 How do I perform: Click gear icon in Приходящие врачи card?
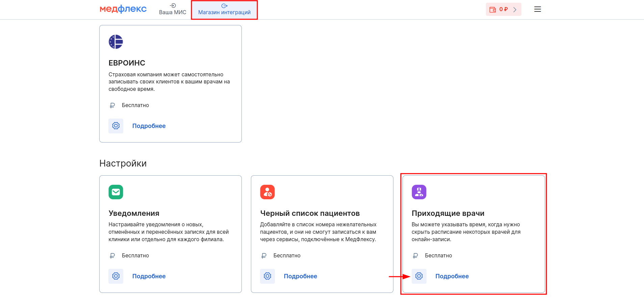coord(419,276)
